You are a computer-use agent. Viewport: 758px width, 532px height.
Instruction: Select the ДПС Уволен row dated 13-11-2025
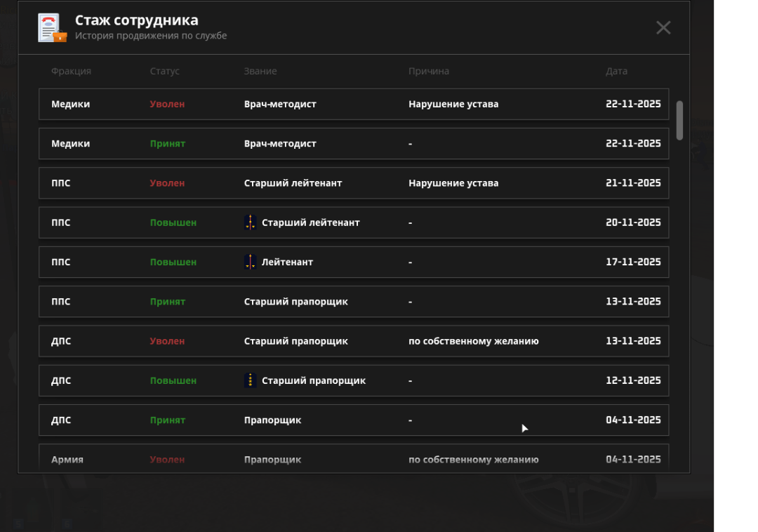click(354, 341)
